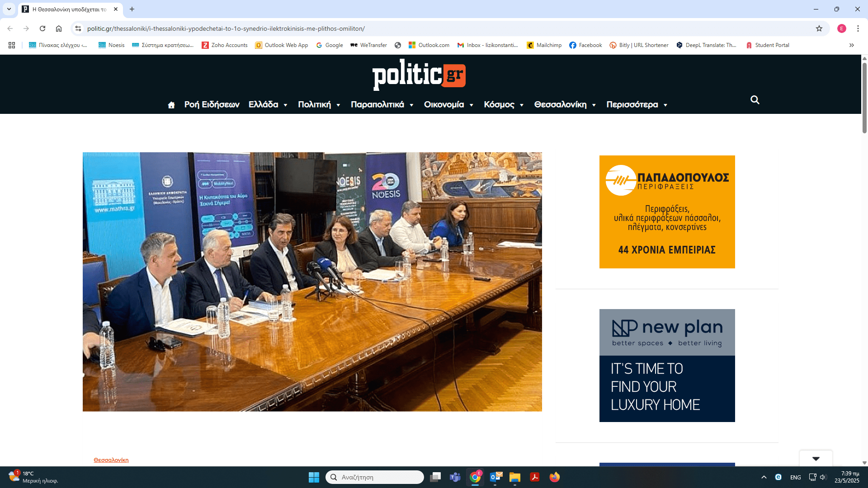Open the Mailchimp bookmark

544,45
